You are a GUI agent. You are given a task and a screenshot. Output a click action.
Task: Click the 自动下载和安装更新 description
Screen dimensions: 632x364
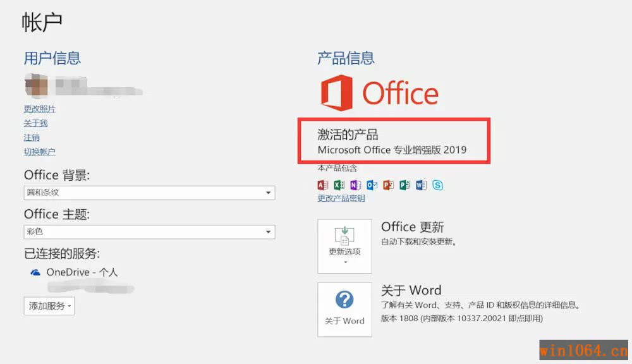pos(419,242)
